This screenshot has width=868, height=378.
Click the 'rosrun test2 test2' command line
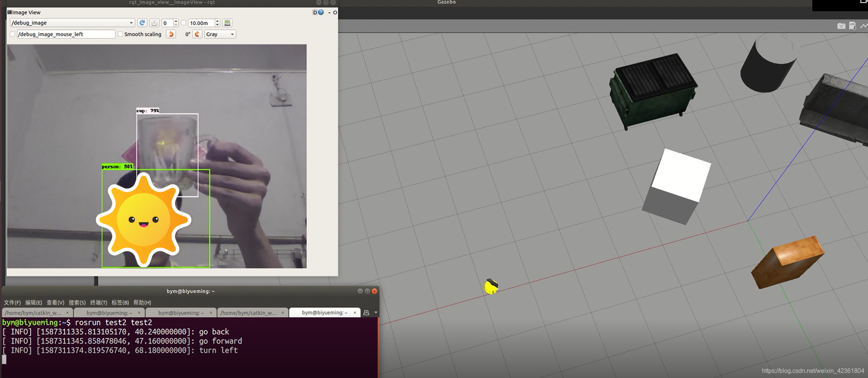pyautogui.click(x=114, y=322)
